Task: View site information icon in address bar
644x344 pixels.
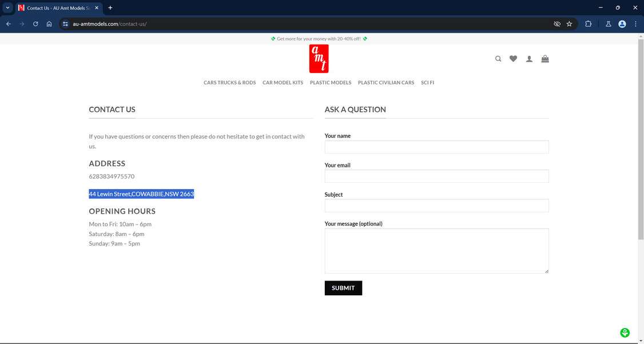Action: [65, 24]
